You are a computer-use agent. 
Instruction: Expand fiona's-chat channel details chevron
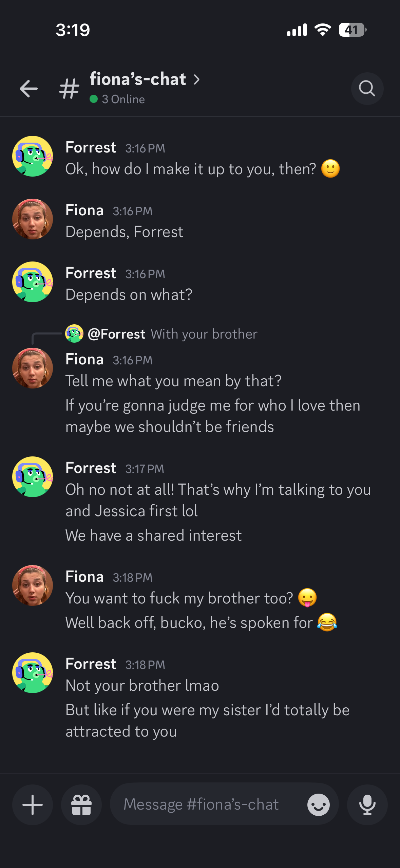tap(196, 80)
